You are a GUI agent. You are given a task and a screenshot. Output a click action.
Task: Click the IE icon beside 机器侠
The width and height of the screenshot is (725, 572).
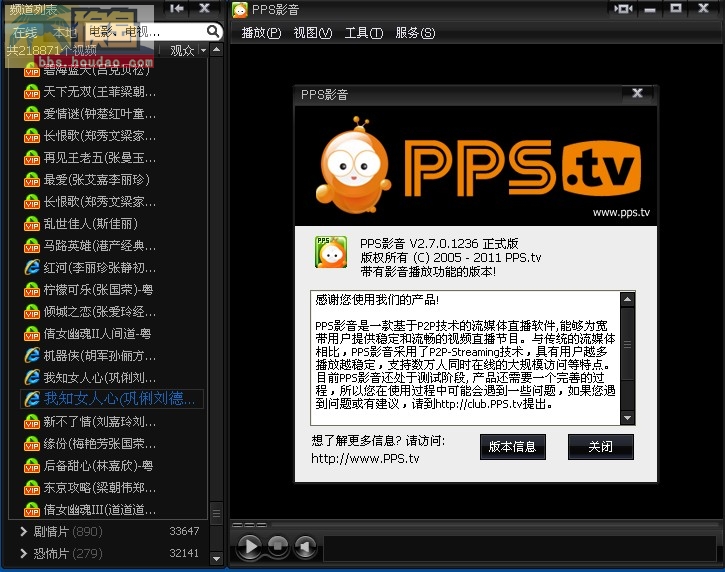click(31, 355)
